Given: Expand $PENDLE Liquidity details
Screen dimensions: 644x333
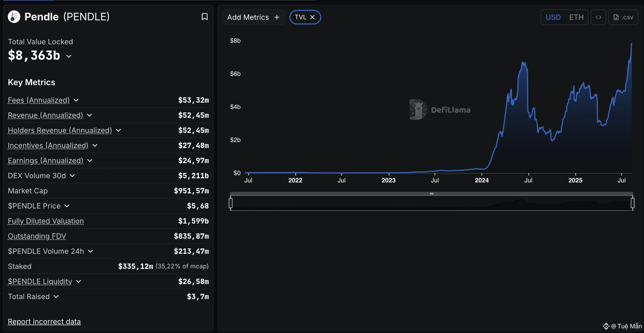Looking at the screenshot, I should coord(78,281).
